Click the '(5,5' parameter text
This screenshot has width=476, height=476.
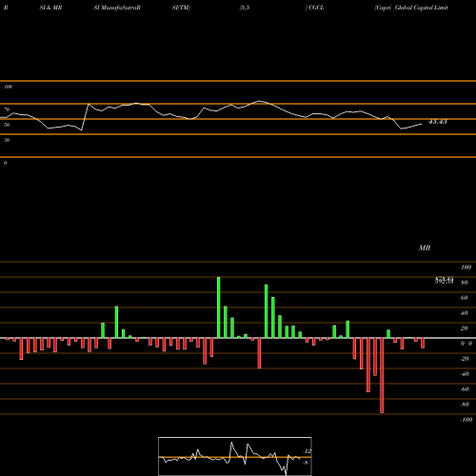click(x=245, y=8)
